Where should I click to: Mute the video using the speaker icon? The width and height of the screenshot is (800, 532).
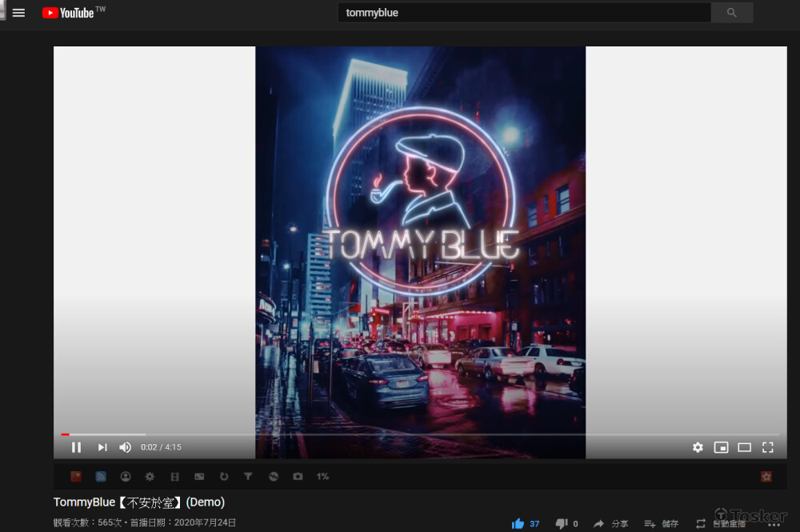coord(125,447)
